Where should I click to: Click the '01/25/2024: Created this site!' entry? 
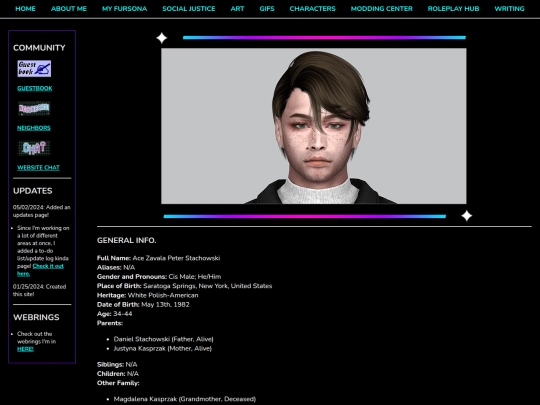tap(40, 291)
